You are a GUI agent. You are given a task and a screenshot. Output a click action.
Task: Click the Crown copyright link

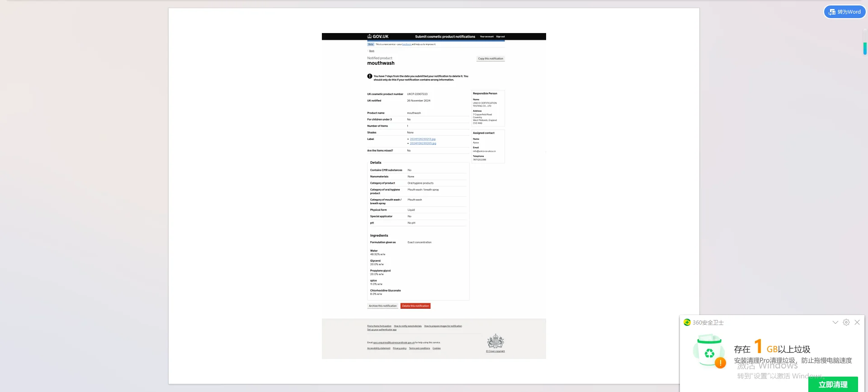click(495, 351)
